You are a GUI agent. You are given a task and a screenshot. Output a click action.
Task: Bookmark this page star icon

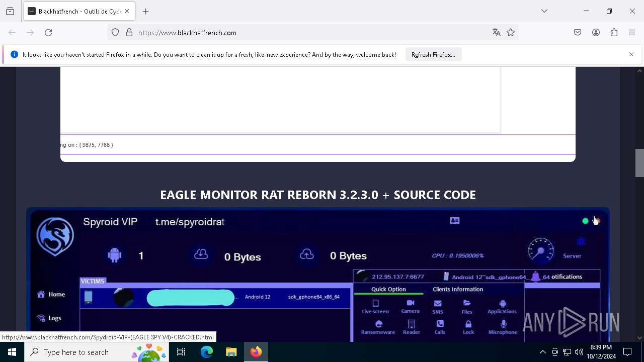(x=511, y=33)
